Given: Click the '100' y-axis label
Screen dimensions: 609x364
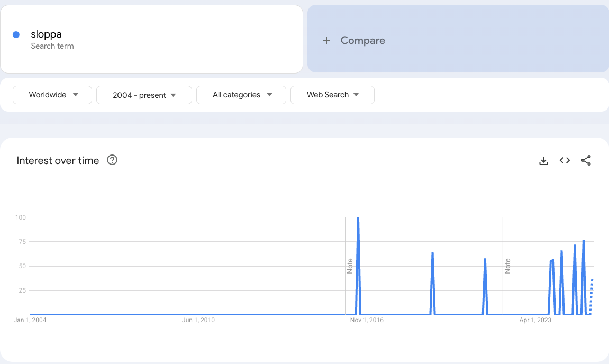Looking at the screenshot, I should point(21,217).
